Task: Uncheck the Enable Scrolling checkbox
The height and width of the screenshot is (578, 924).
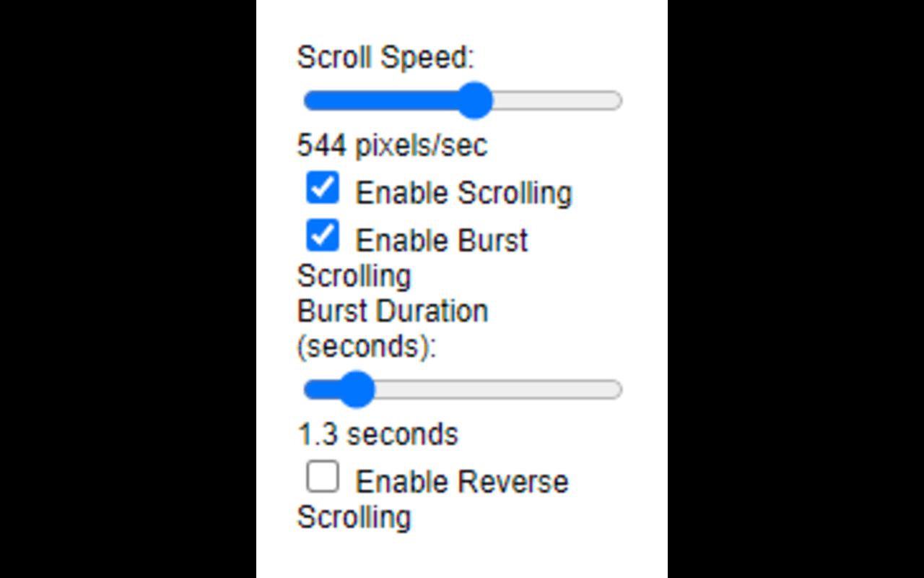Action: click(x=322, y=189)
